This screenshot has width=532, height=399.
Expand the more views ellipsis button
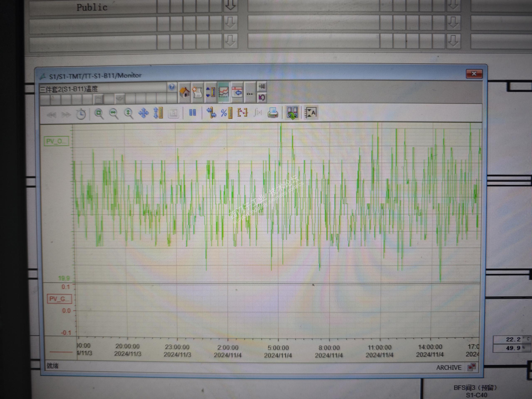pos(249,93)
